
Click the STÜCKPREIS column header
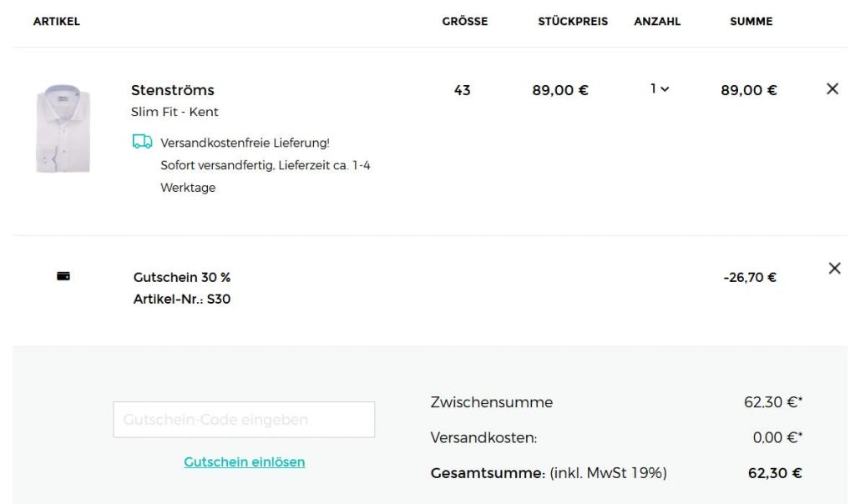click(573, 22)
